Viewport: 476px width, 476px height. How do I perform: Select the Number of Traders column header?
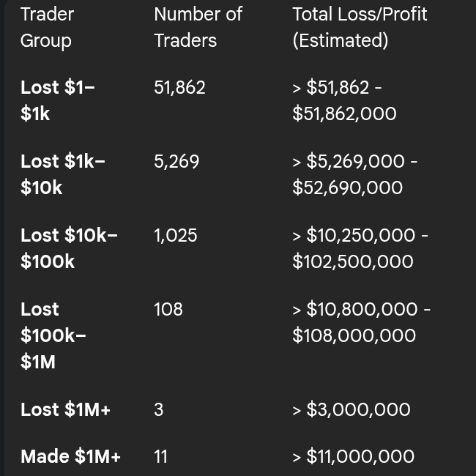click(x=198, y=27)
